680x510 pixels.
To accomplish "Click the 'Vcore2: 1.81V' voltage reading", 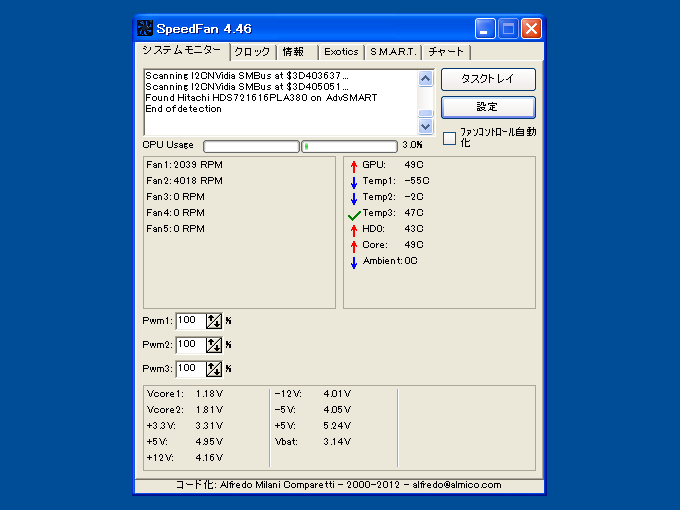I will coord(185,410).
